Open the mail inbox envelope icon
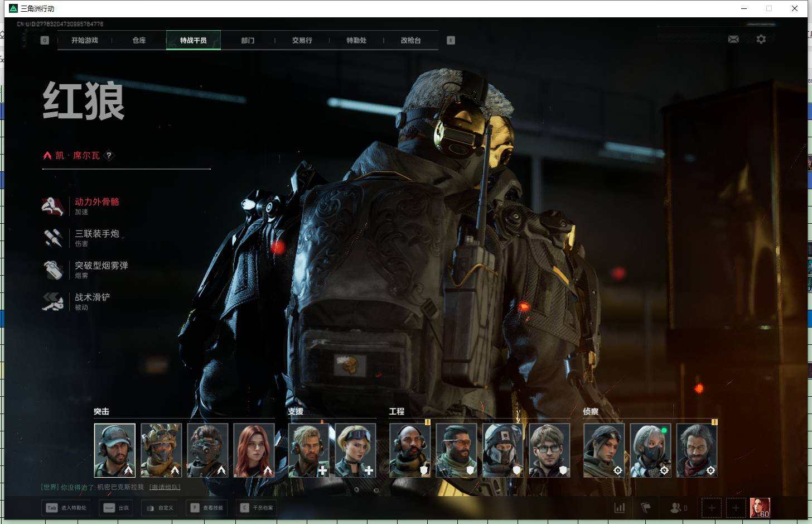This screenshot has height=524, width=812. tap(733, 39)
